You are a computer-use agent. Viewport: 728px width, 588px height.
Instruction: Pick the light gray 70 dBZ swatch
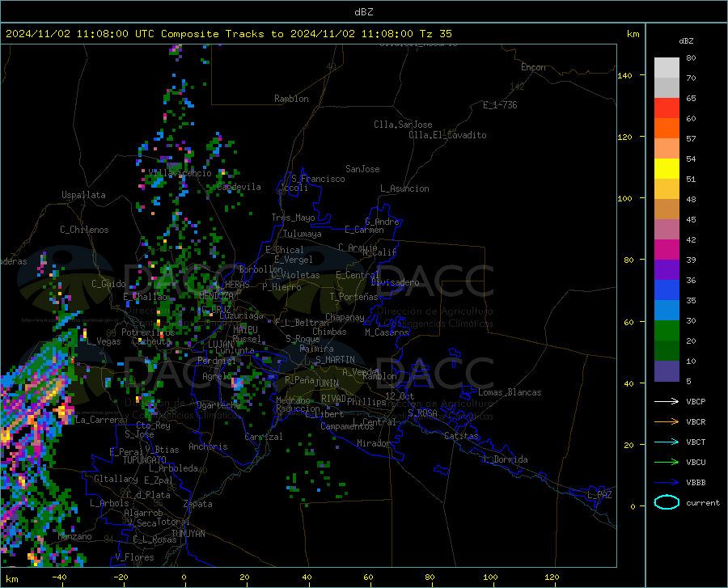pyautogui.click(x=667, y=68)
